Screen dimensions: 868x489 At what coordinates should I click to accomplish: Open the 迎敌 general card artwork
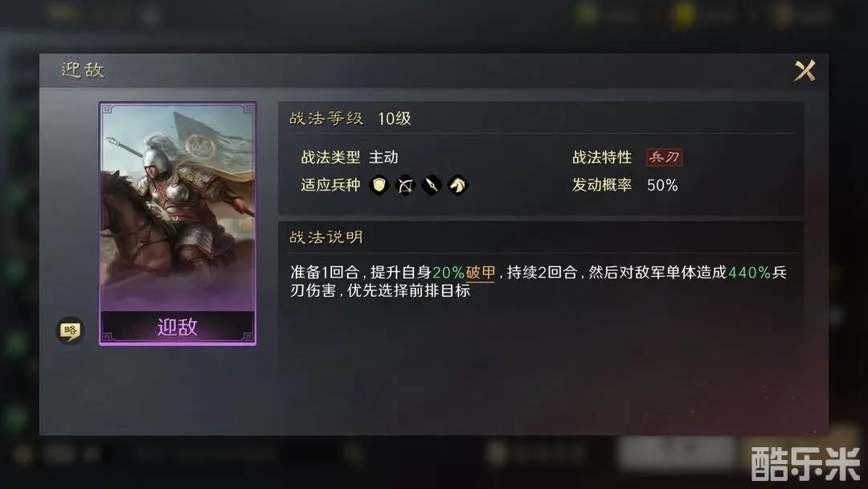coord(177,206)
